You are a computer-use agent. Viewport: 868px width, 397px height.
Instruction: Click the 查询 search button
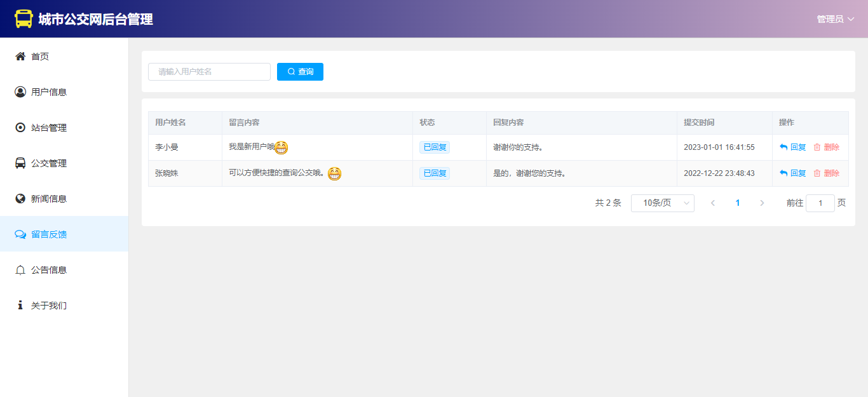[300, 72]
